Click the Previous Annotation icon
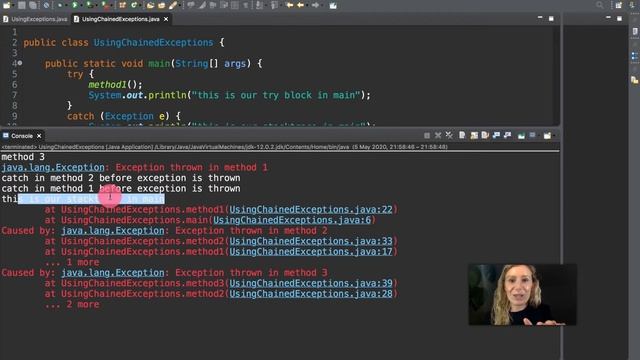This screenshot has height=360, width=640. 273,5
